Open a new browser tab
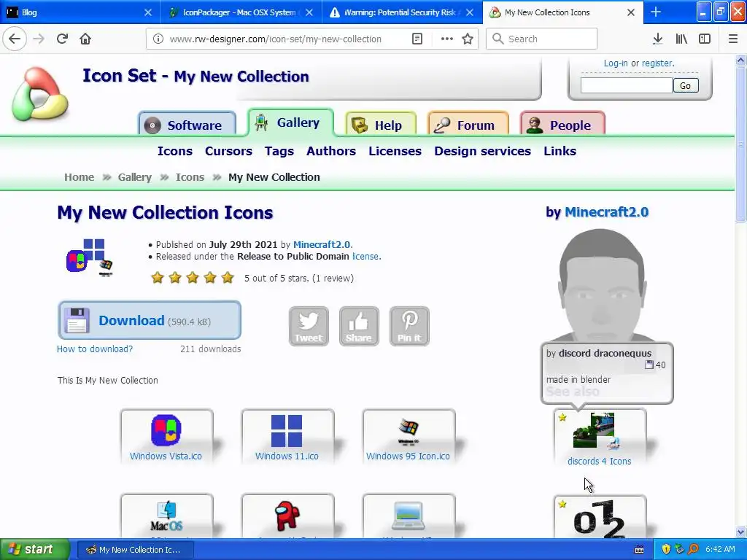 point(656,12)
